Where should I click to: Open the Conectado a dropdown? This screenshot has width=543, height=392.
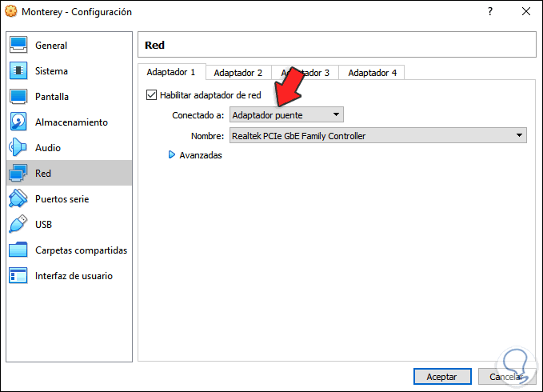coord(286,115)
